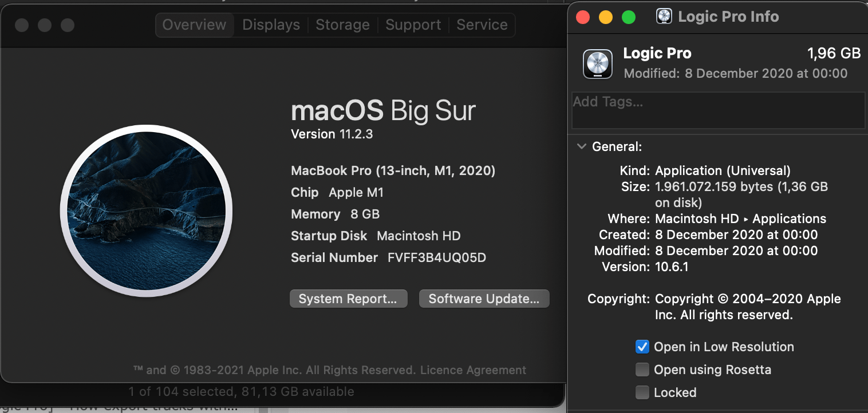
Task: Close the About This Mac window
Action: [x=22, y=25]
